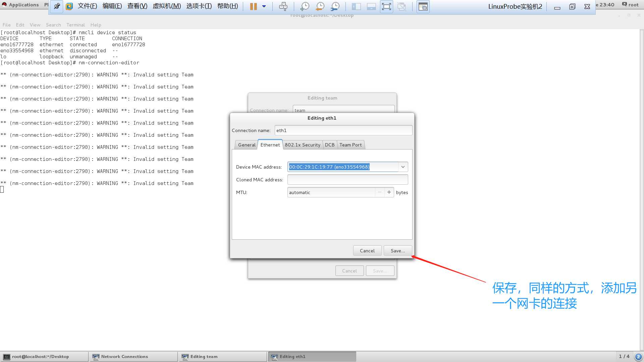Open the 帮助(H) menu
The image size is (644, 362).
coord(227,6)
